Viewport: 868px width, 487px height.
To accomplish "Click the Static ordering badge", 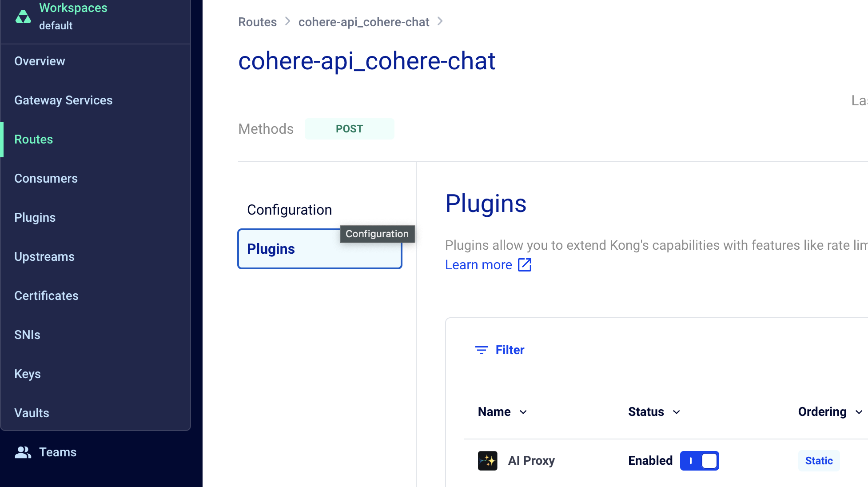I will pos(819,461).
